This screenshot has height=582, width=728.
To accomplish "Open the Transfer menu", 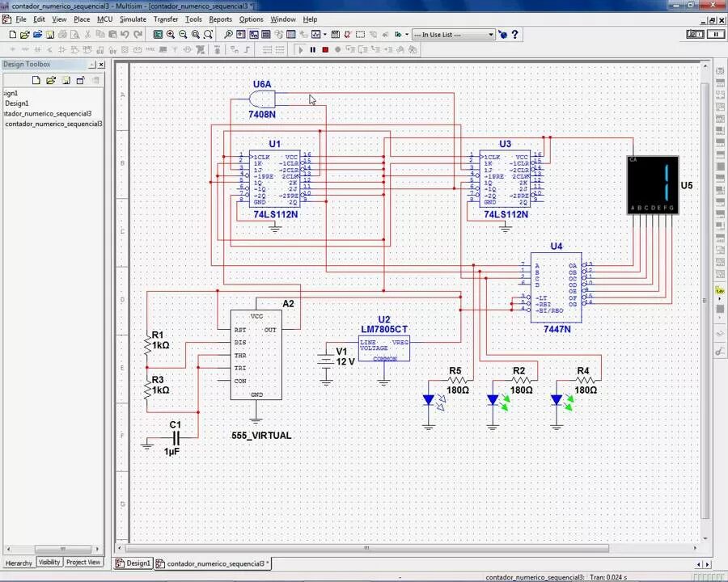I will [x=166, y=19].
